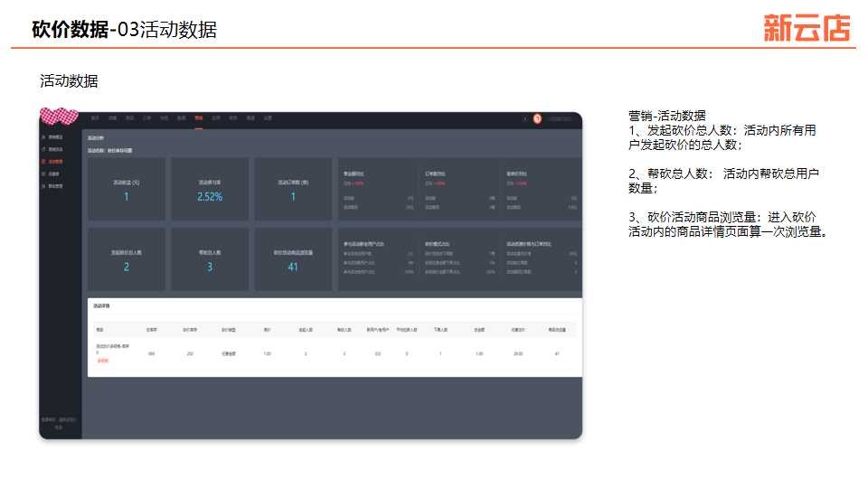
Task: Click the 砍价类型 column header
Action: pyautogui.click(x=229, y=329)
